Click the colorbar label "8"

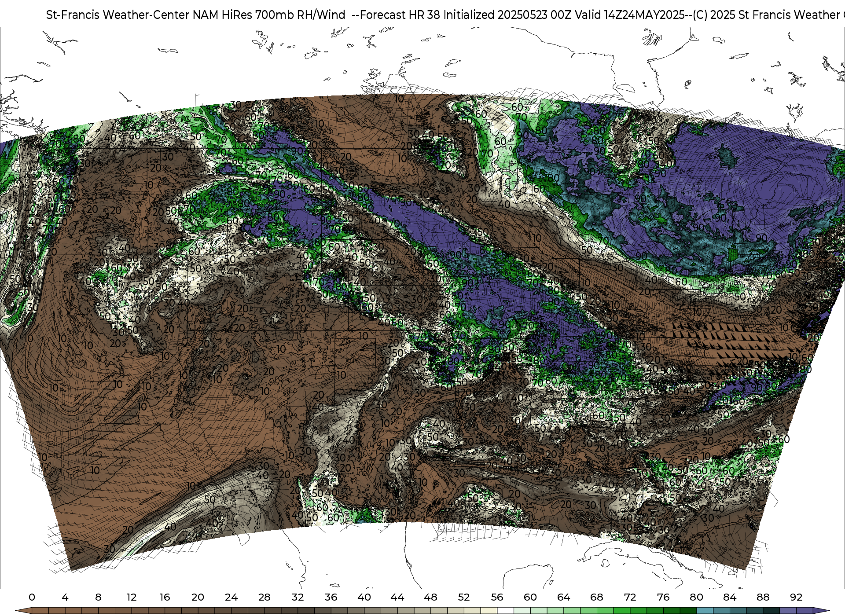pyautogui.click(x=98, y=597)
